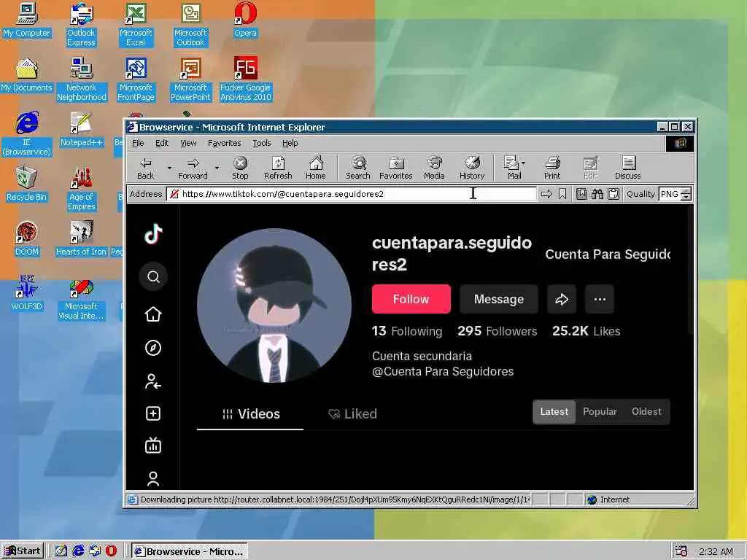Click the share arrow button
This screenshot has height=560, width=747.
562,299
